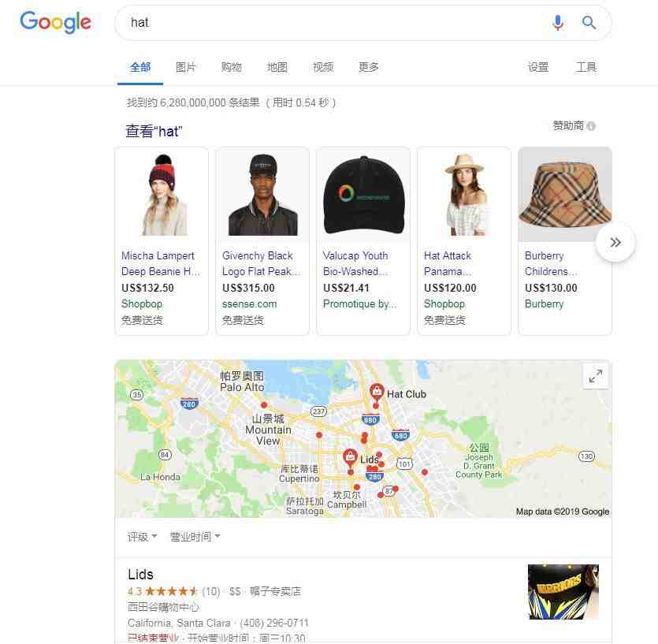Viewport: 658px width, 644px height.
Task: Open the Mischa Lampert Deep Beanie link
Action: coord(161,263)
